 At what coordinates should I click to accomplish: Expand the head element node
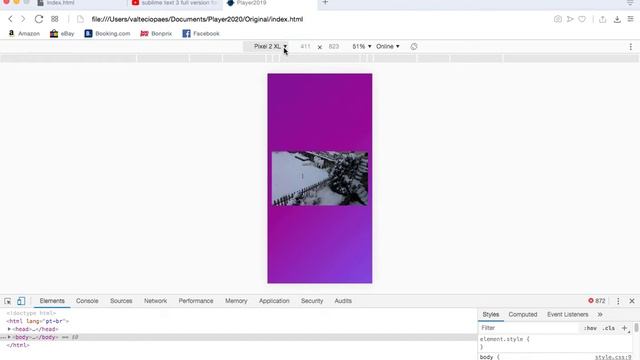tap(9, 329)
